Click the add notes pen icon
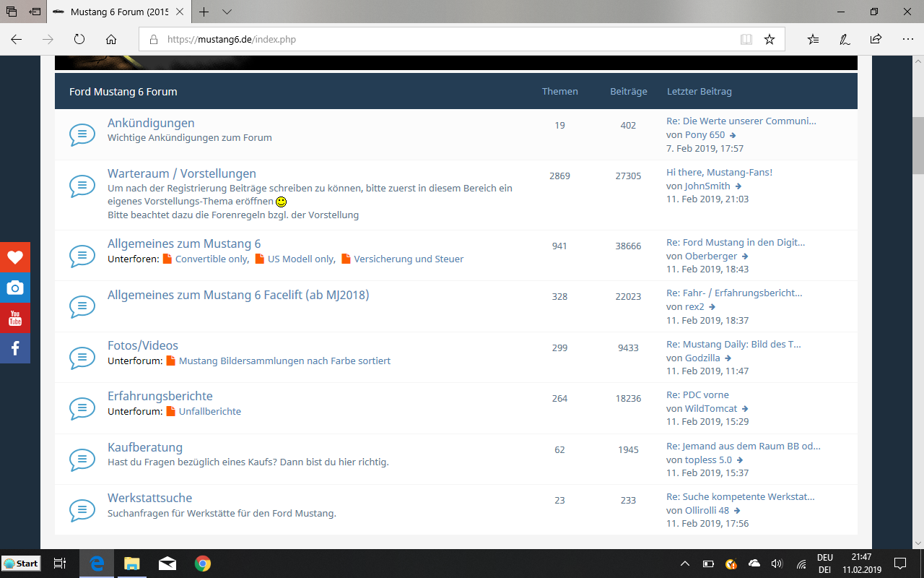The width and height of the screenshot is (924, 578). [845, 40]
